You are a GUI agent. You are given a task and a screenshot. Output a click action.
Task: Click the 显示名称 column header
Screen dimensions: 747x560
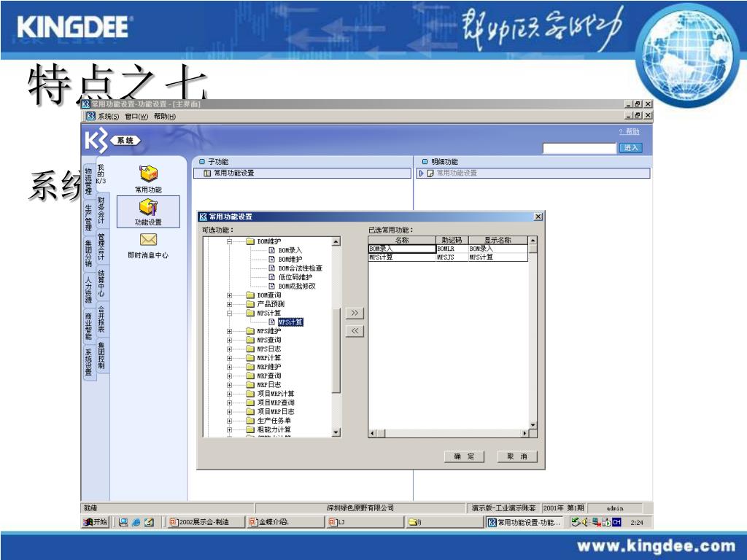[x=498, y=240]
